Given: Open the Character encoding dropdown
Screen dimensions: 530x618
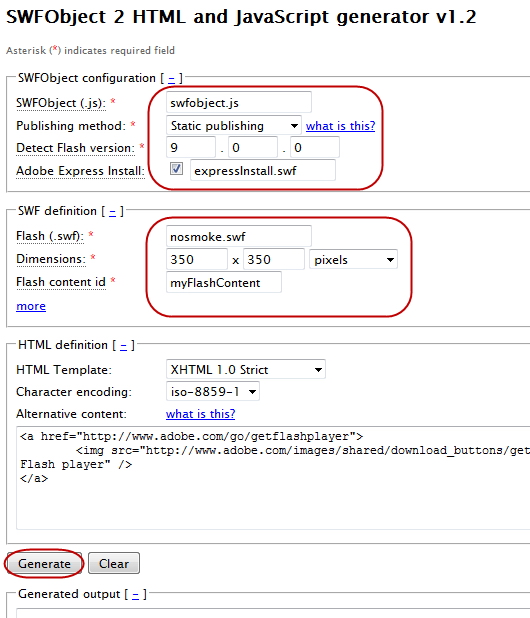Looking at the screenshot, I should (213, 391).
